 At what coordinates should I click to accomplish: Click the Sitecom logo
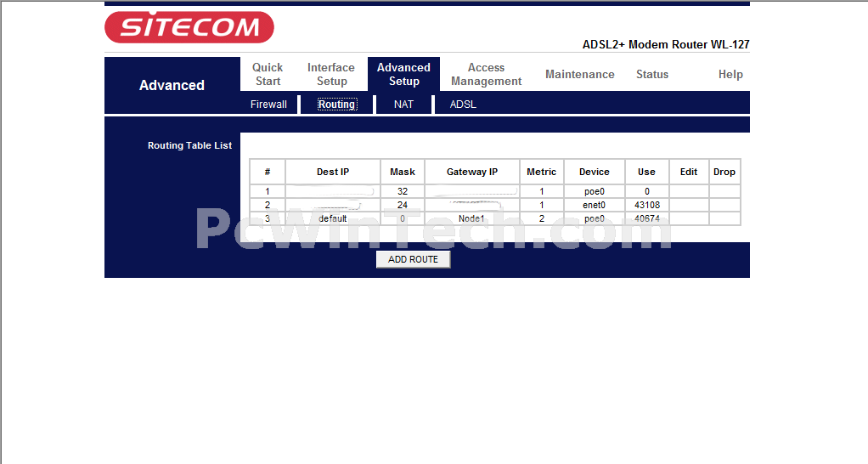click(x=189, y=26)
